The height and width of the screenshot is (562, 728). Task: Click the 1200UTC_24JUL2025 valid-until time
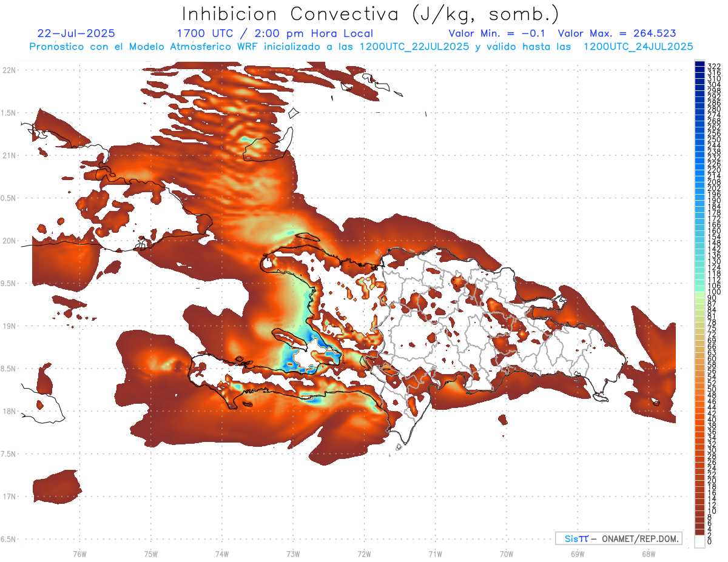638,46
